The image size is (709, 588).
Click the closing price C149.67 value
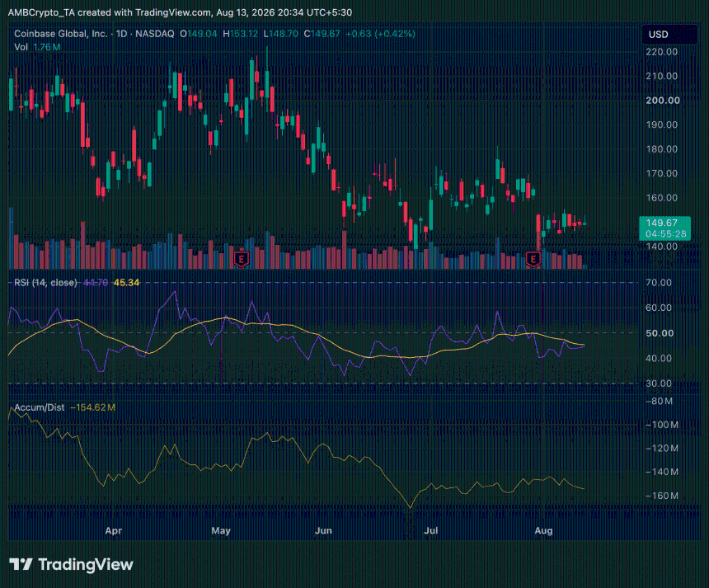[x=322, y=34]
